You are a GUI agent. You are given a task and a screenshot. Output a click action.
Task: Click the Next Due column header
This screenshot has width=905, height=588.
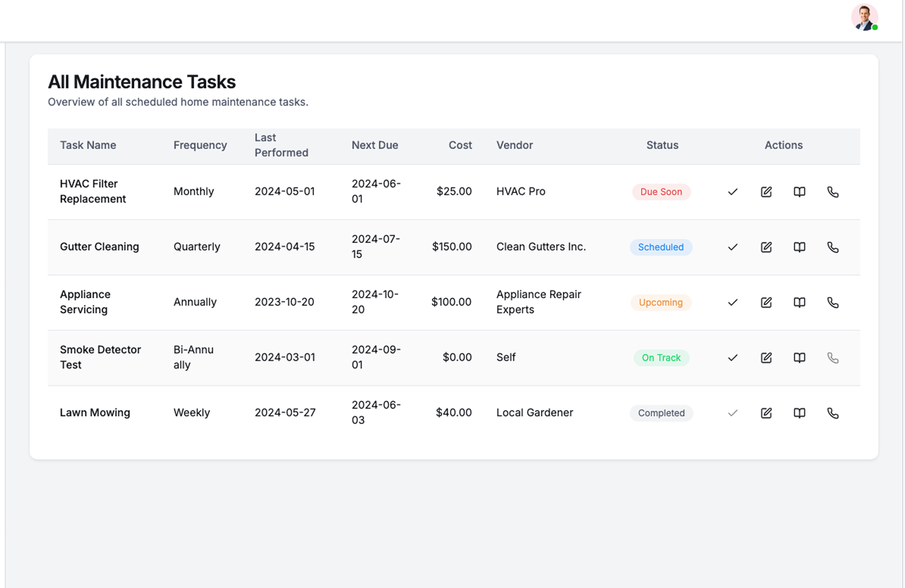pos(375,145)
